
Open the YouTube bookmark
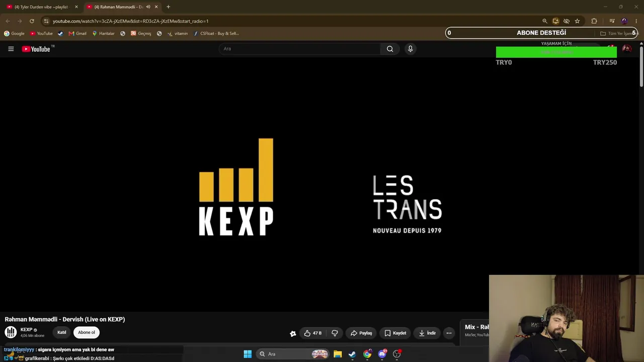tap(41, 34)
